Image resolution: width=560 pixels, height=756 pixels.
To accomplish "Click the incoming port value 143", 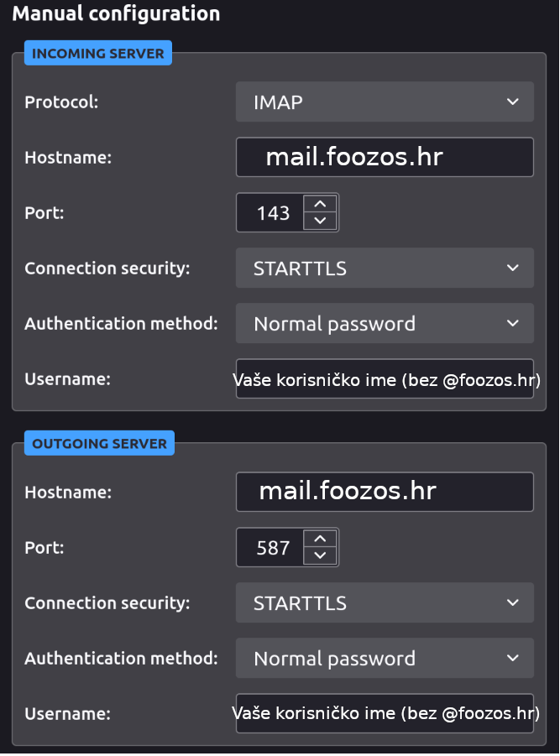I will tap(273, 213).
